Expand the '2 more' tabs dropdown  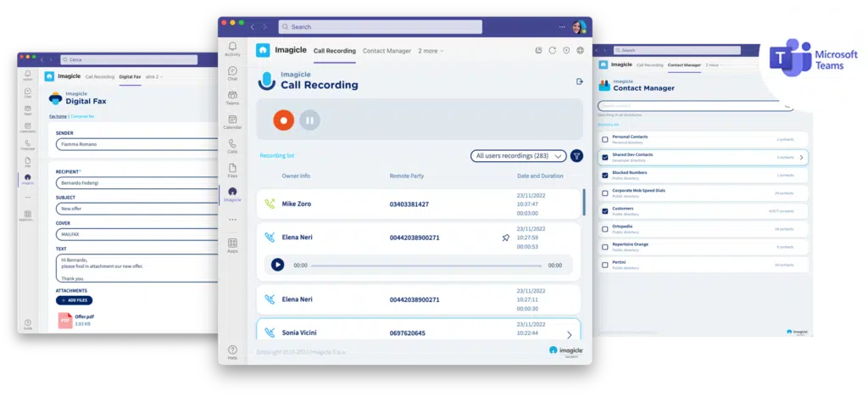pyautogui.click(x=431, y=51)
